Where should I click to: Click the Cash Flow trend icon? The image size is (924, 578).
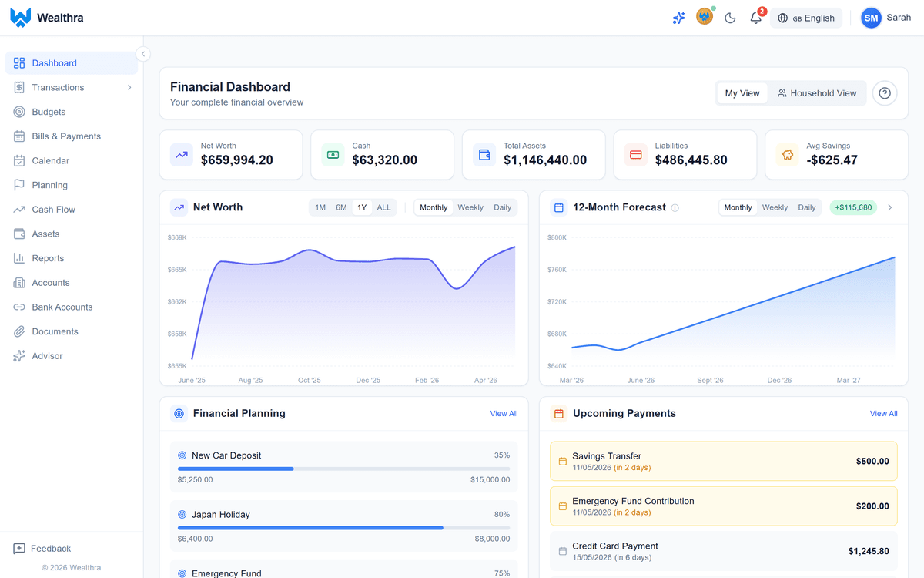(x=19, y=210)
